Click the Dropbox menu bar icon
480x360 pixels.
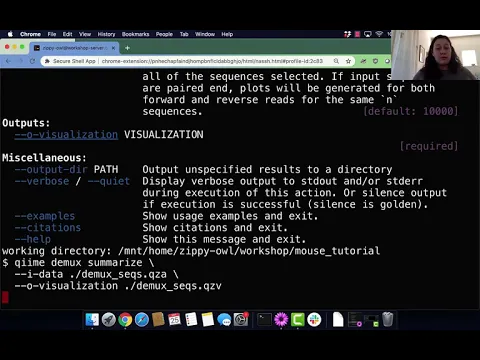pyautogui.click(x=348, y=34)
